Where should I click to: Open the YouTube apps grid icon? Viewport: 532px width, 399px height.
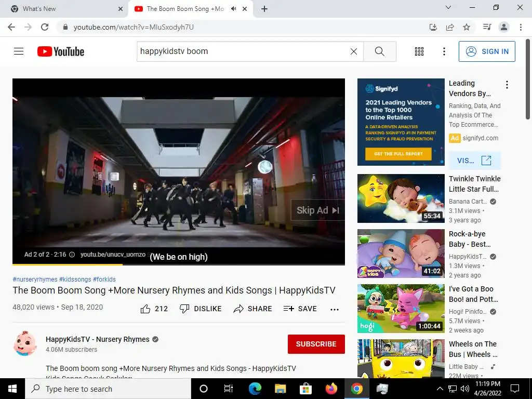419,51
